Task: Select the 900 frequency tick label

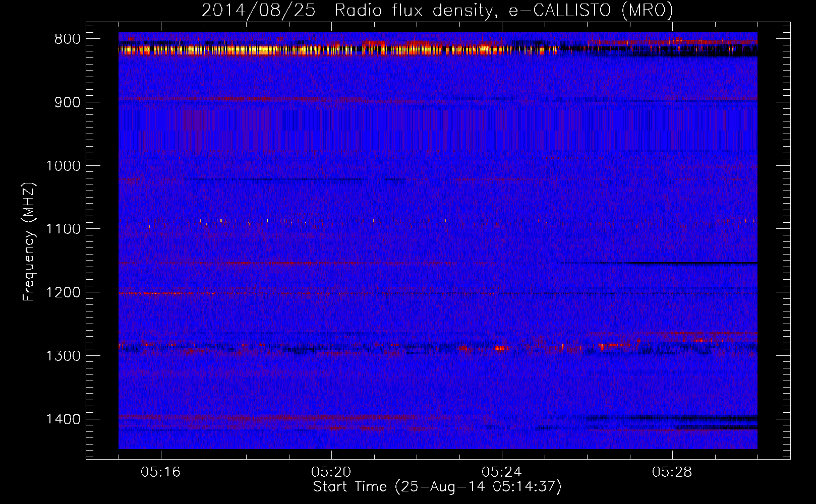Action: pos(68,102)
